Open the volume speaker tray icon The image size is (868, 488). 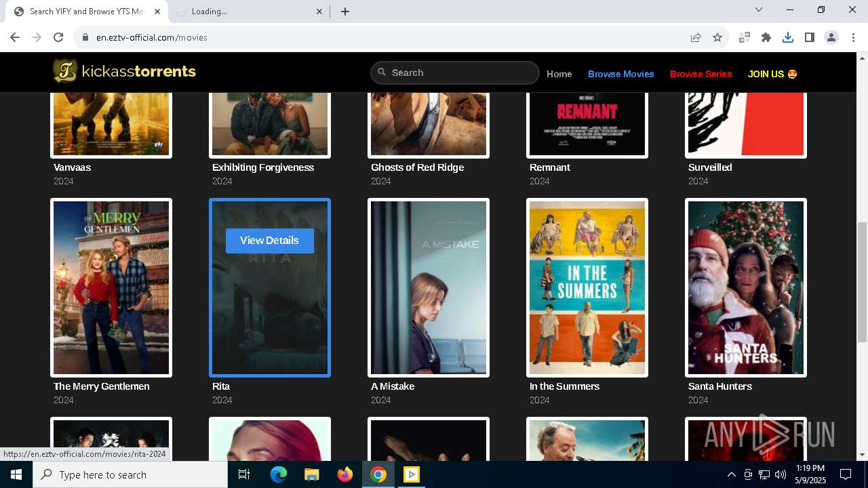click(781, 474)
